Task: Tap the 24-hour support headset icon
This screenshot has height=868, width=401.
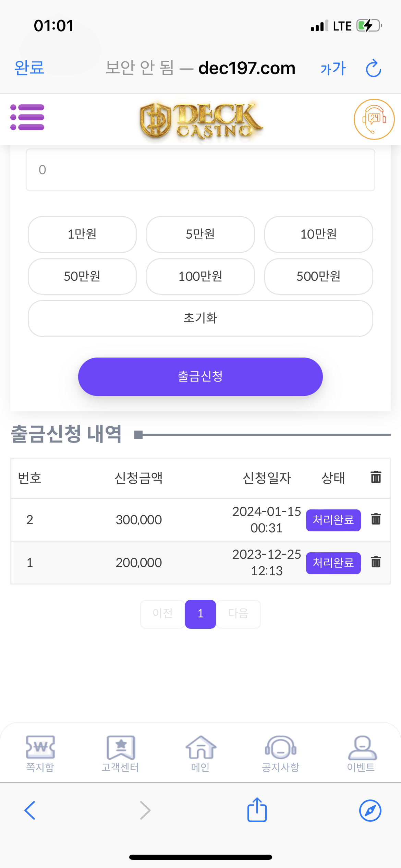Action: click(x=374, y=119)
